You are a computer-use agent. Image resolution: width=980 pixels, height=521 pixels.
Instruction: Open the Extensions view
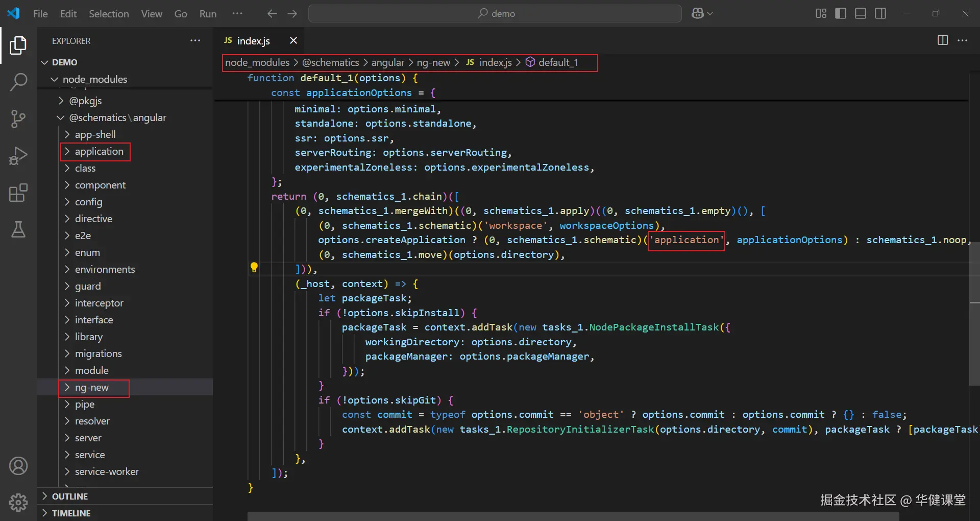point(18,193)
